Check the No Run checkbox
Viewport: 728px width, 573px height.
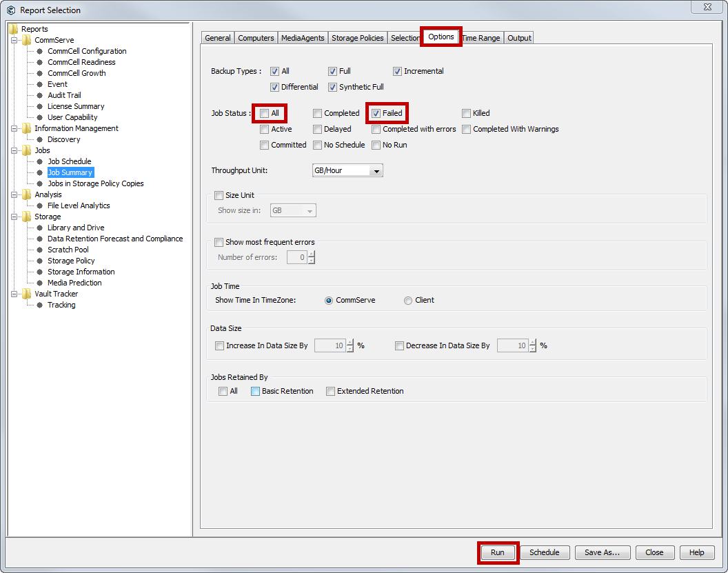(376, 145)
